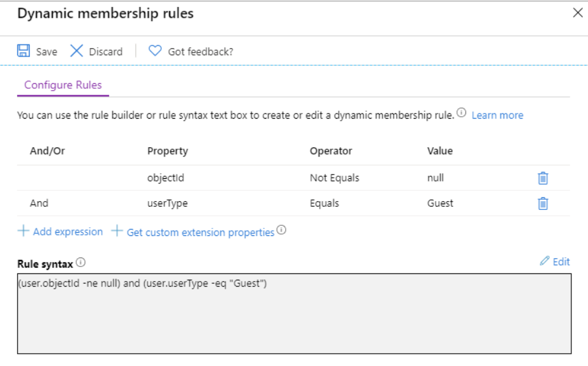Click info icon beside Rule syntax
The image size is (588, 366).
[81, 262]
